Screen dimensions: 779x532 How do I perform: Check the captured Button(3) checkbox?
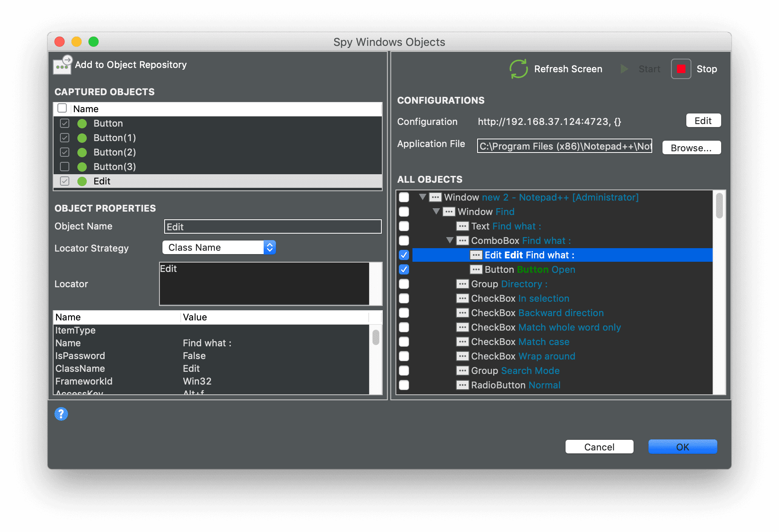[x=65, y=167]
